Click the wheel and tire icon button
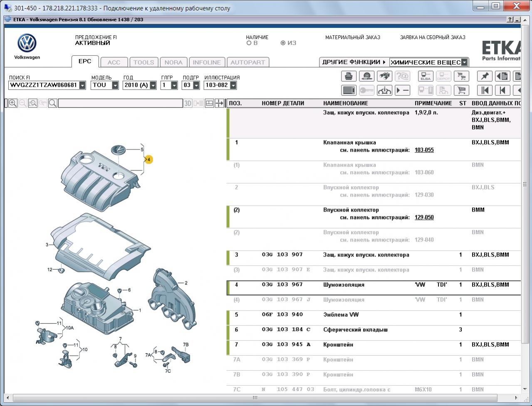This screenshot has height=406, width=532. pyautogui.click(x=366, y=76)
